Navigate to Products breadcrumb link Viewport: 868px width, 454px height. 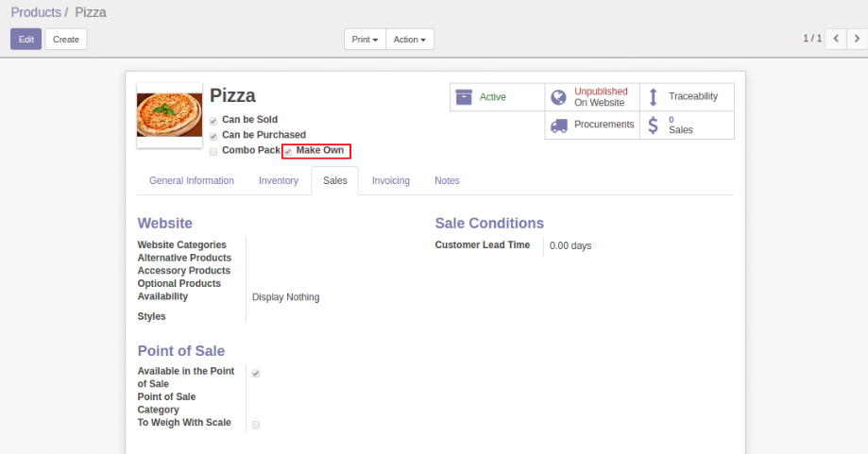coord(35,12)
